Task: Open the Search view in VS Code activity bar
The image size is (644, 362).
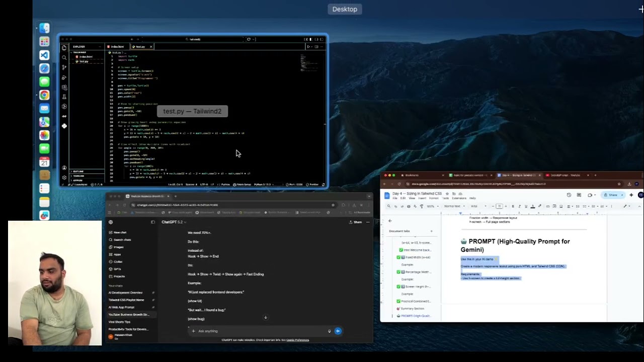Action: tap(64, 57)
